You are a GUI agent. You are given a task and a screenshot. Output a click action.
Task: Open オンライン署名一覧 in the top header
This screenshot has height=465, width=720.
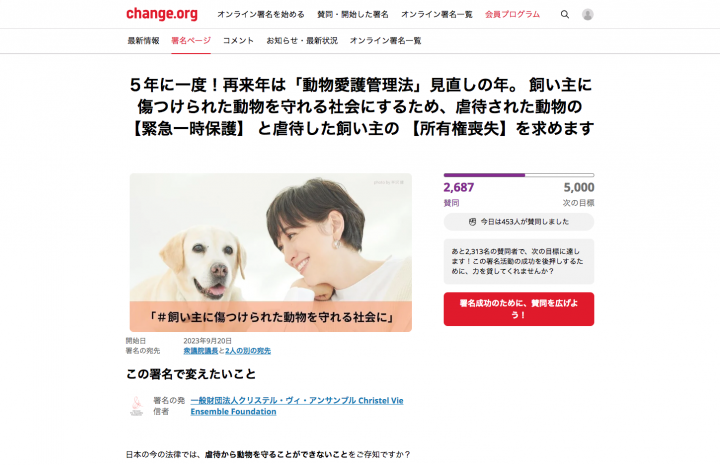(x=436, y=14)
